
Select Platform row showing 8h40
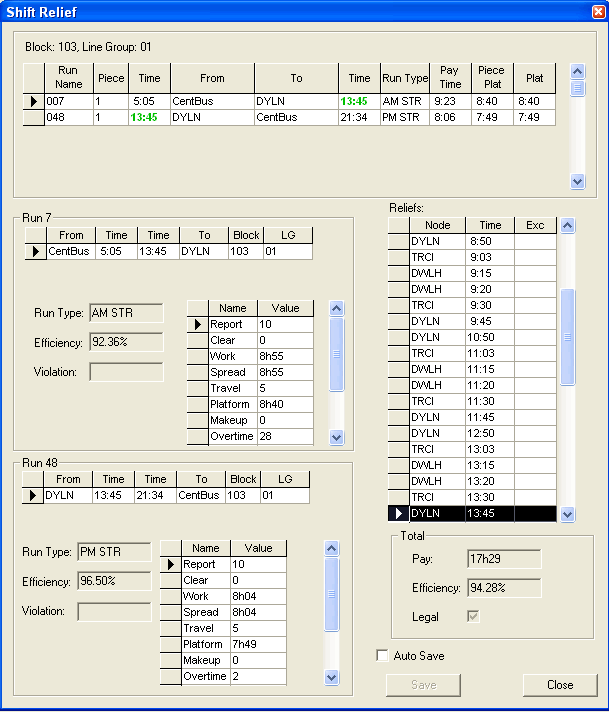click(250, 404)
